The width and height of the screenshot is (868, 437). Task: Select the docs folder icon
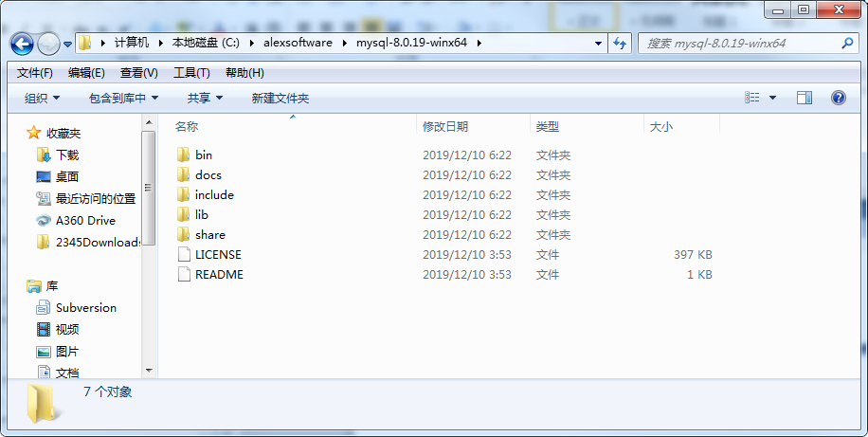184,174
